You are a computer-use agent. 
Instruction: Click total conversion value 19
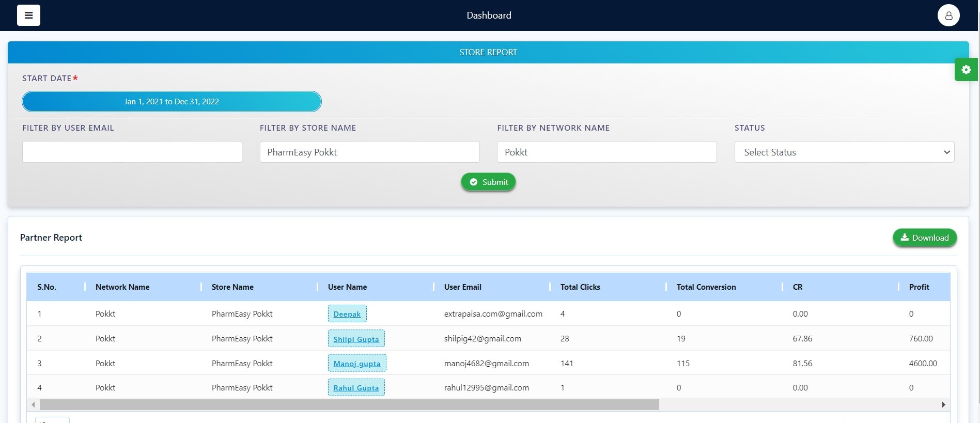point(681,339)
